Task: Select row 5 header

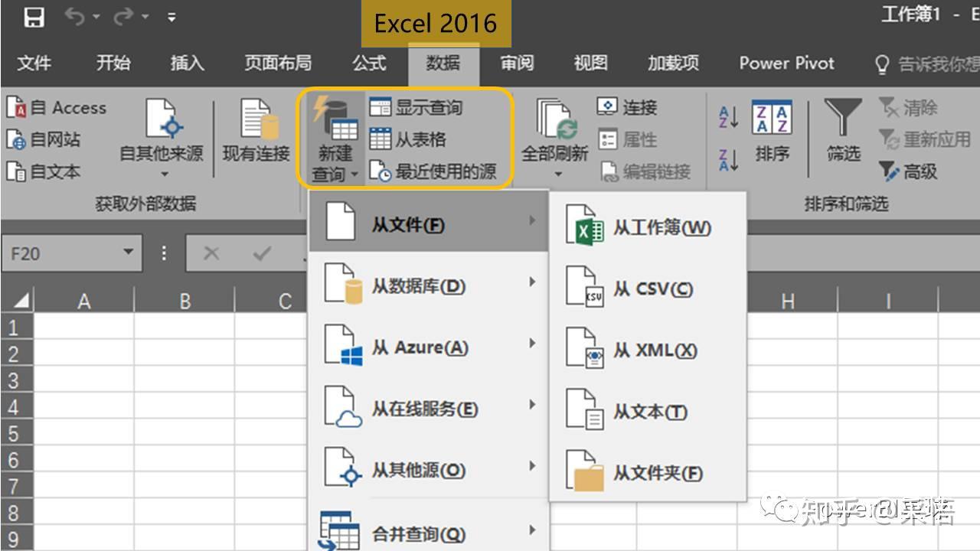Action: (x=16, y=433)
